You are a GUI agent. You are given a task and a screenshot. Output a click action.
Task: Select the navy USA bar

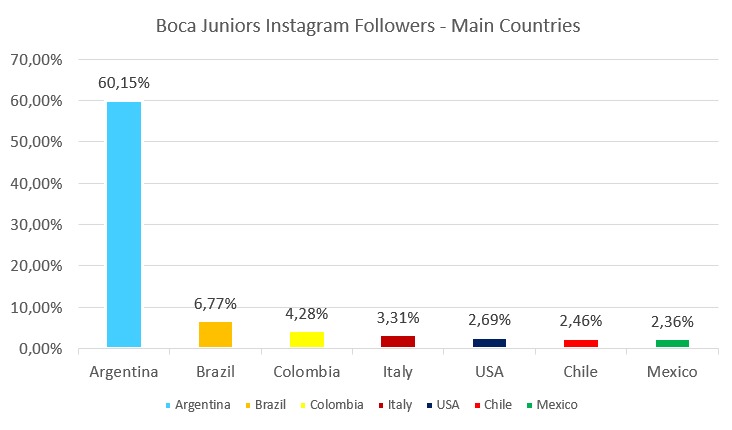click(x=490, y=342)
